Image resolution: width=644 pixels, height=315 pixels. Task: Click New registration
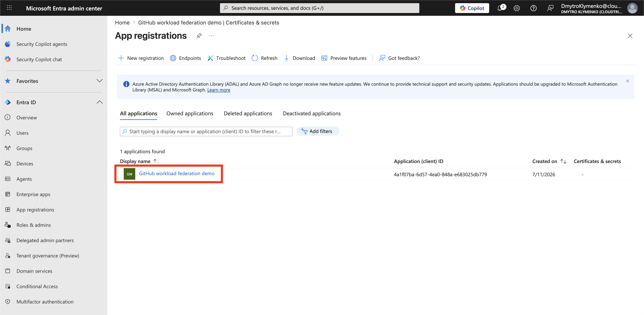141,58
